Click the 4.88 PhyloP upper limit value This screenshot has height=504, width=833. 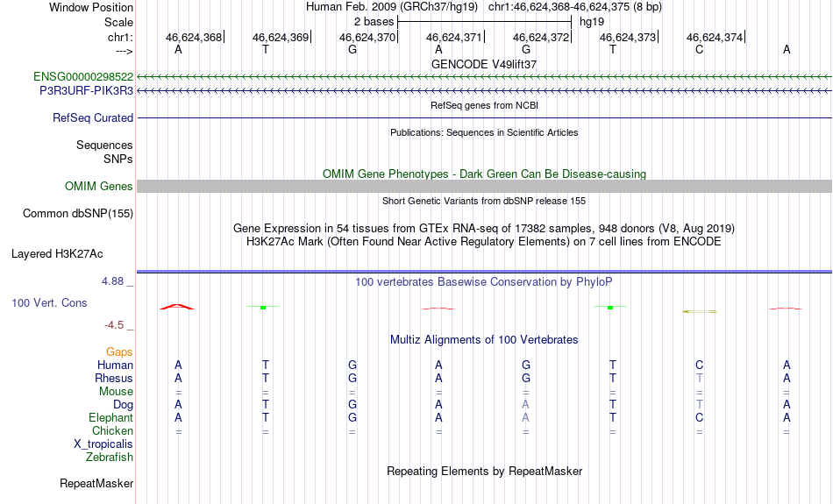112,281
